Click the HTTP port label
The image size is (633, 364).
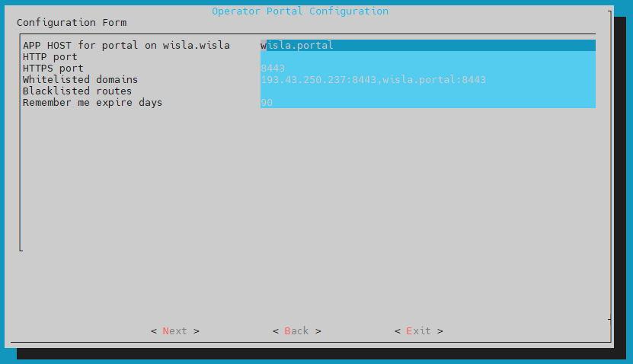[x=50, y=57]
